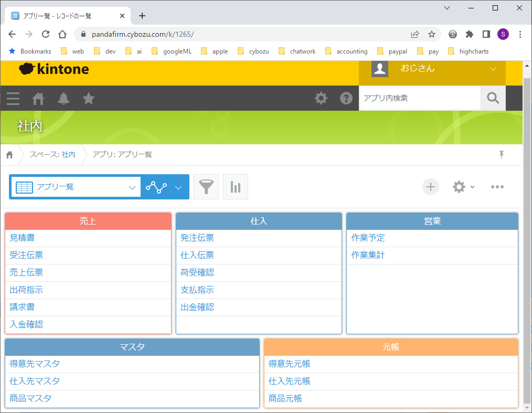Open the notifications bell
The width and height of the screenshot is (532, 413).
click(63, 98)
